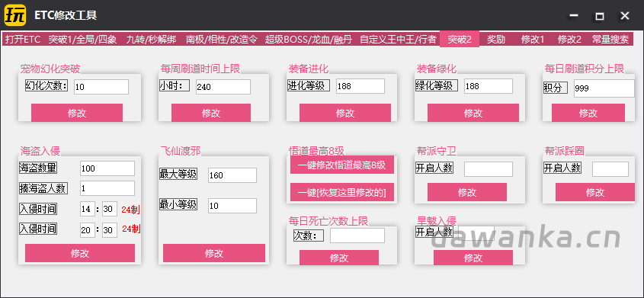Click minute field of 20:30 入侵时间
This screenshot has width=644, height=298.
tap(110, 230)
